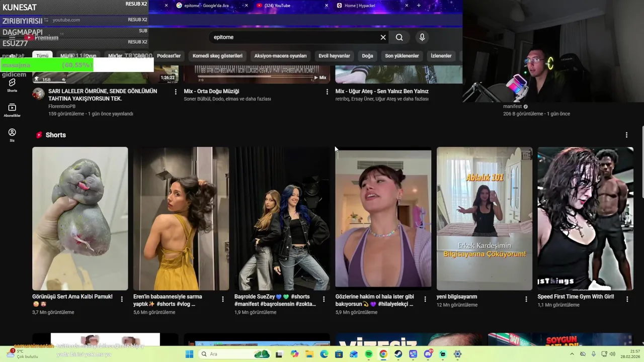This screenshot has width=644, height=362.
Task: Open yeni bilgisayarım short thumbnail
Action: point(485,218)
